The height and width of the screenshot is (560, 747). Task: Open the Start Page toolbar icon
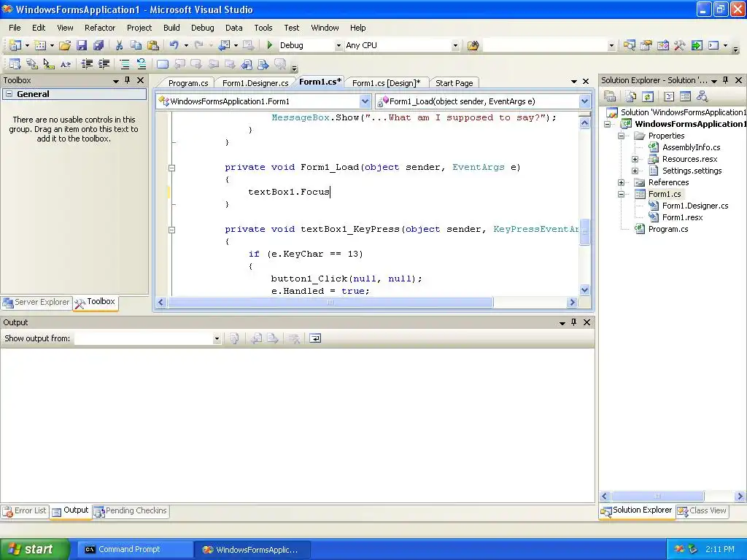[697, 45]
